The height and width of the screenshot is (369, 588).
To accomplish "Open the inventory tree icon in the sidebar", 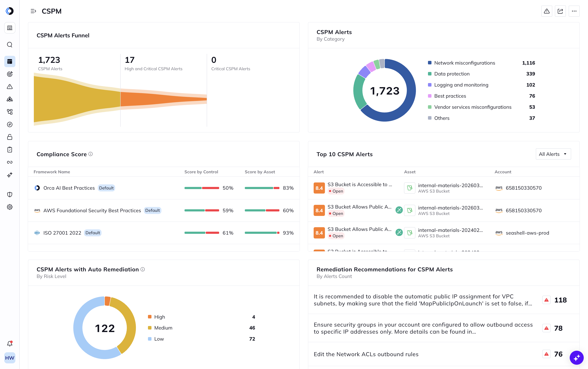I will [x=10, y=112].
